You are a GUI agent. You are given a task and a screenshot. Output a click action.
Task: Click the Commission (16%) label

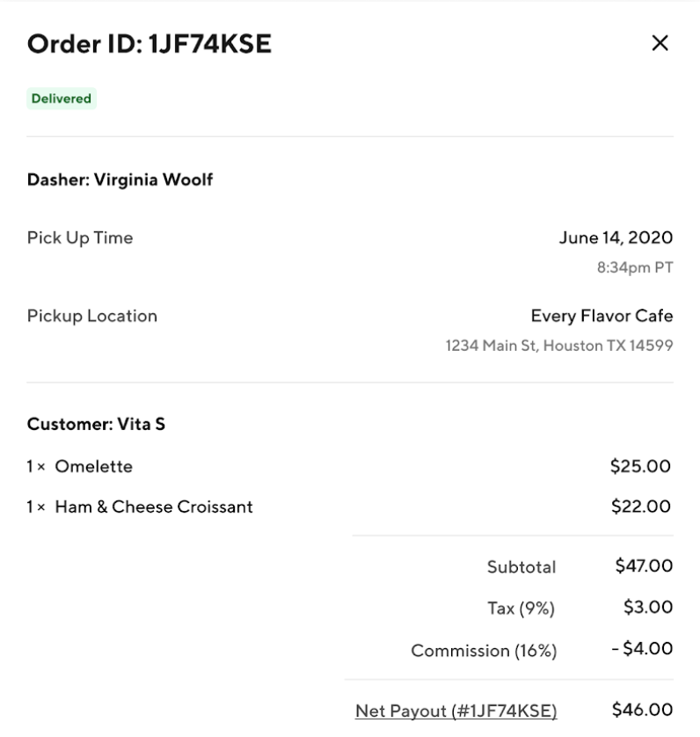(x=484, y=651)
